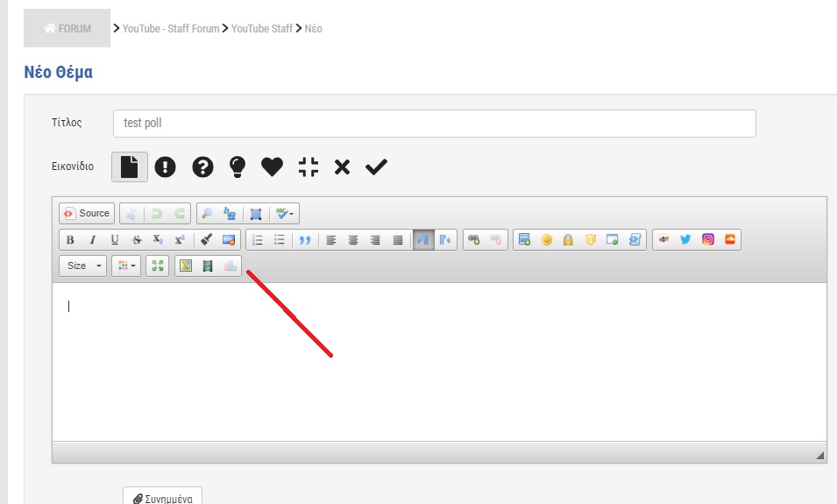Image resolution: width=837 pixels, height=504 pixels.
Task: Insert a block quote
Action: [305, 239]
